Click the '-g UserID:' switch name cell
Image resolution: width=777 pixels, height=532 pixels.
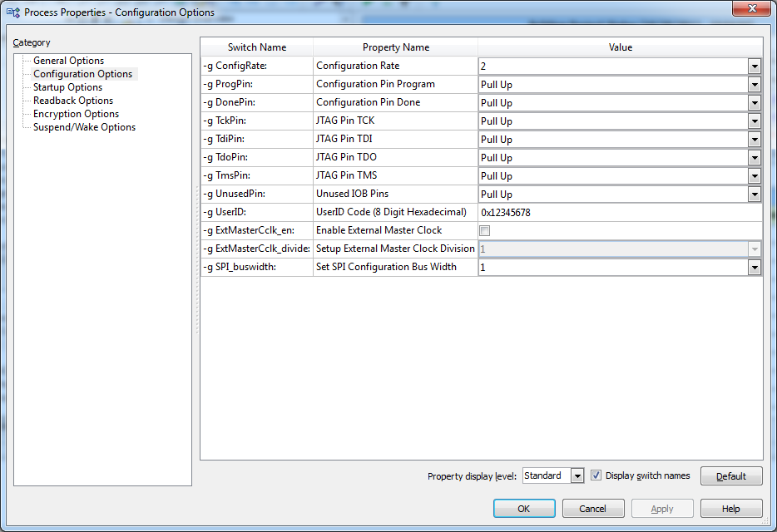257,213
